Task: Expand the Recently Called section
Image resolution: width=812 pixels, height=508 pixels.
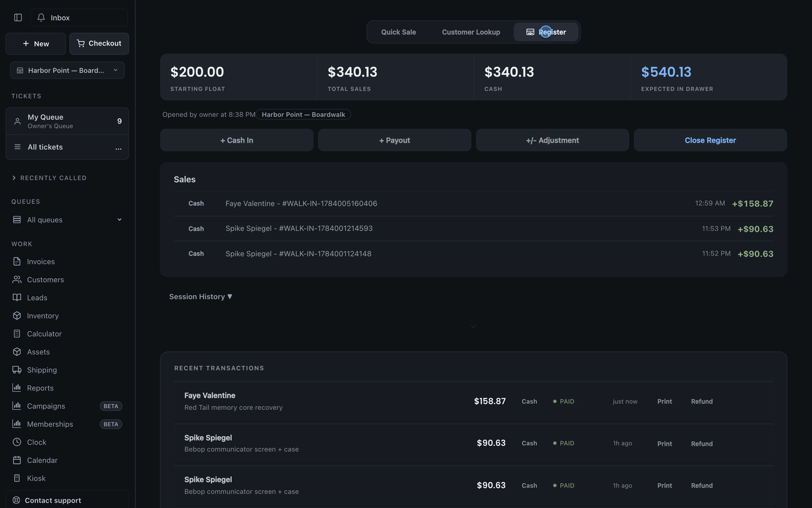Action: pos(49,178)
